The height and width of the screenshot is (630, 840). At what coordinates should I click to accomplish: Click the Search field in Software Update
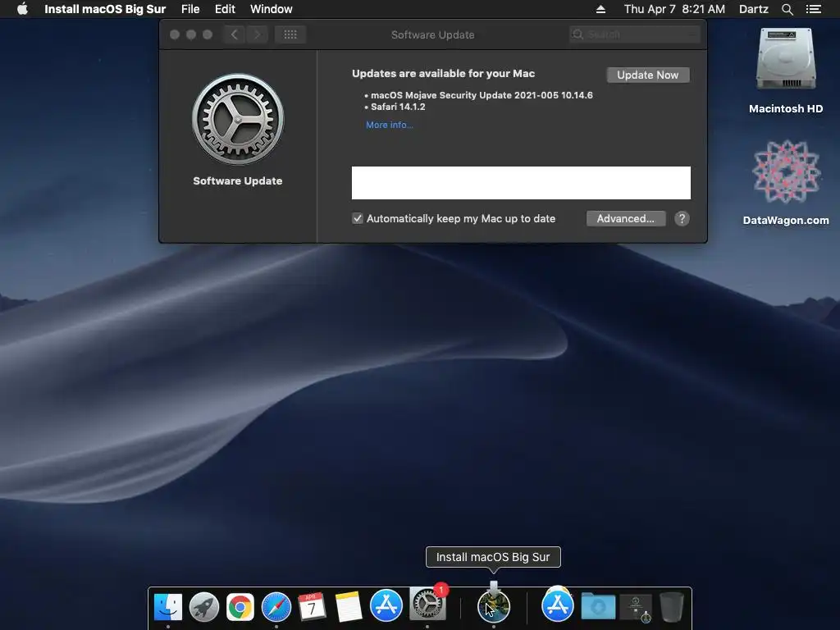point(635,34)
